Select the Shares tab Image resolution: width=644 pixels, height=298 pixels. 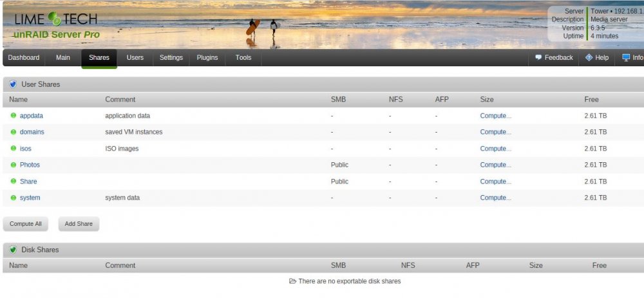point(99,58)
